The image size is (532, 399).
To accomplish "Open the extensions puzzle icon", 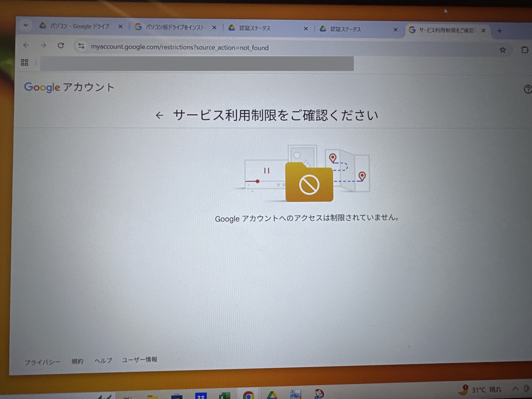I will point(525,50).
